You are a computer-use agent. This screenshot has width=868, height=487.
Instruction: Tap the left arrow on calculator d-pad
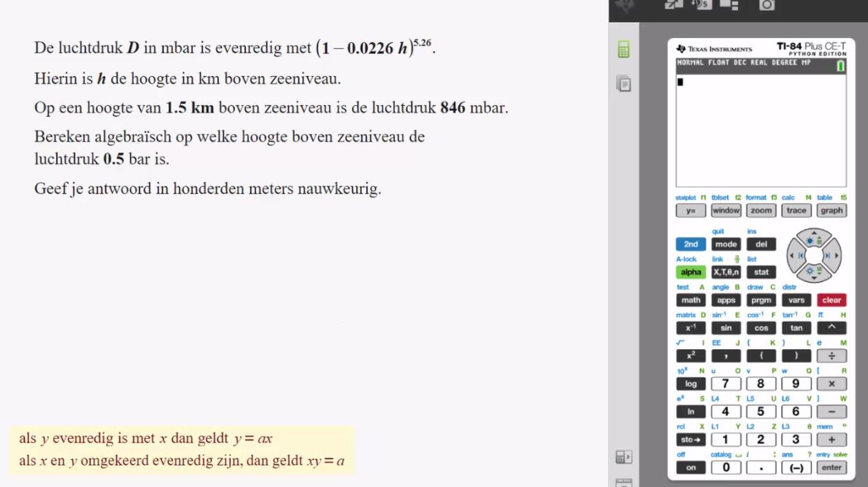796,255
